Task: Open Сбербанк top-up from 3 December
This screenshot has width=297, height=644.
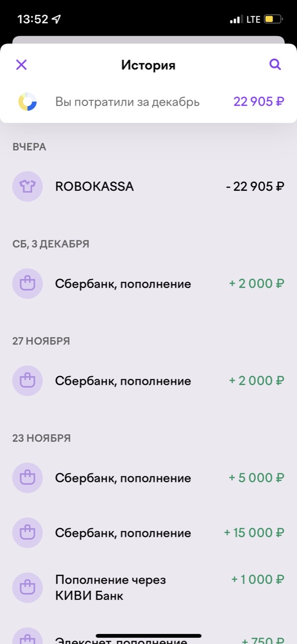Action: [x=148, y=284]
